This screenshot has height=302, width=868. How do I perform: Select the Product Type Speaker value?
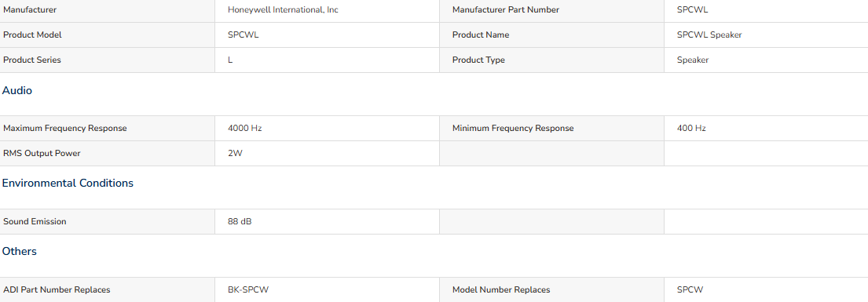click(x=693, y=60)
